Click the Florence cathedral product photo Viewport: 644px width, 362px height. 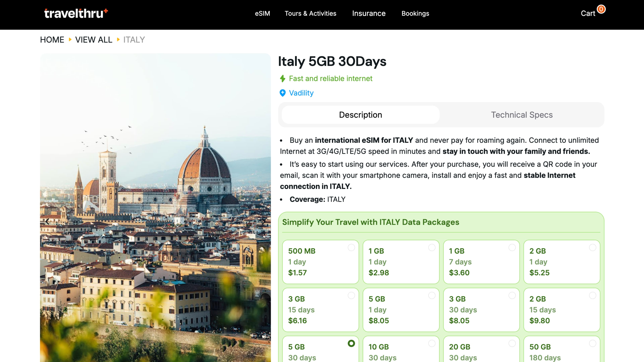tap(155, 175)
